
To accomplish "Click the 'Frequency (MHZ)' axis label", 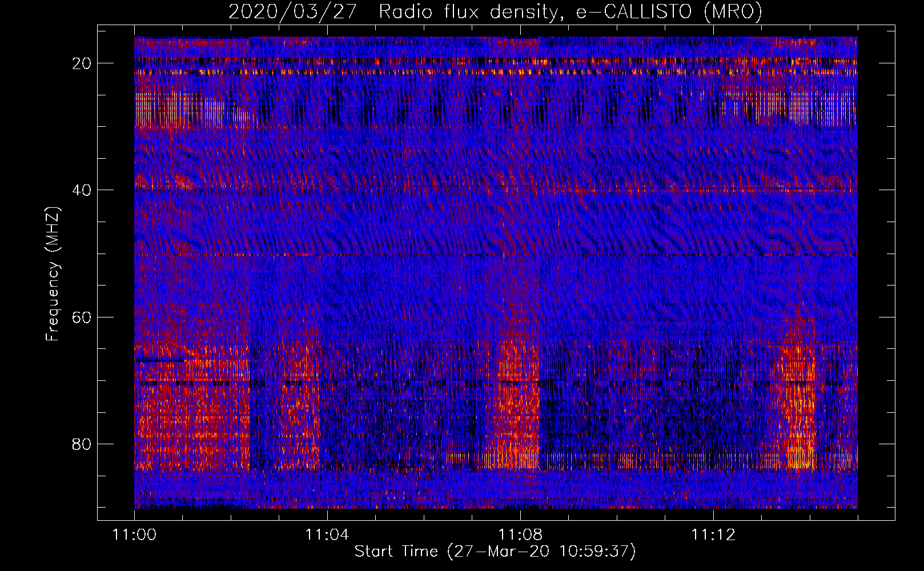I will coord(53,274).
